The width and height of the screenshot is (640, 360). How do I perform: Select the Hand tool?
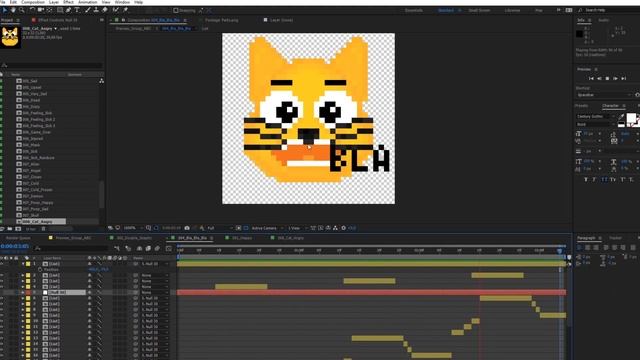13,10
